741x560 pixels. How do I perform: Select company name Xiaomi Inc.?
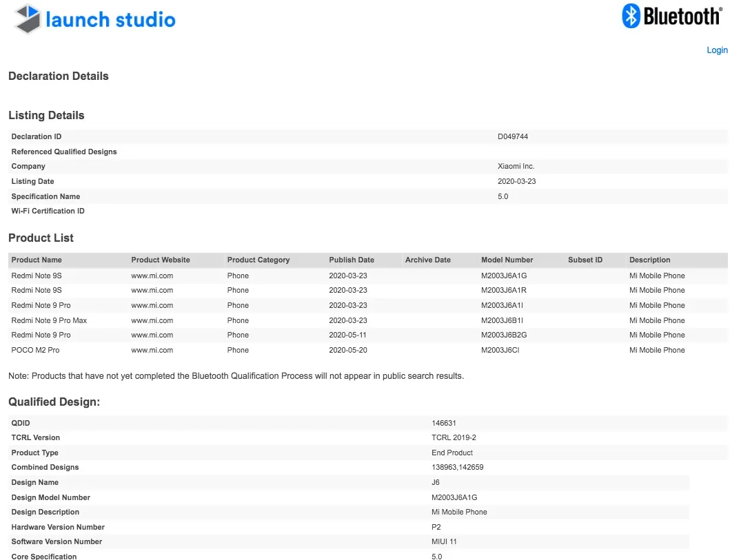click(516, 166)
